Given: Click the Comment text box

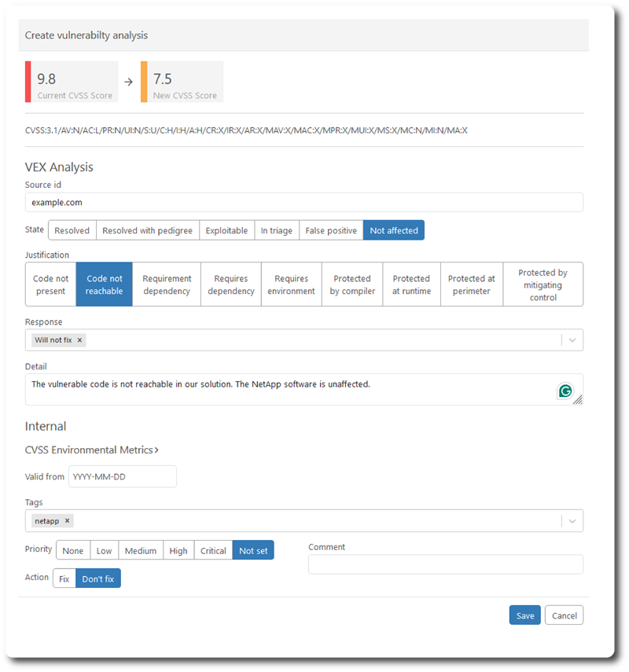Looking at the screenshot, I should [445, 564].
